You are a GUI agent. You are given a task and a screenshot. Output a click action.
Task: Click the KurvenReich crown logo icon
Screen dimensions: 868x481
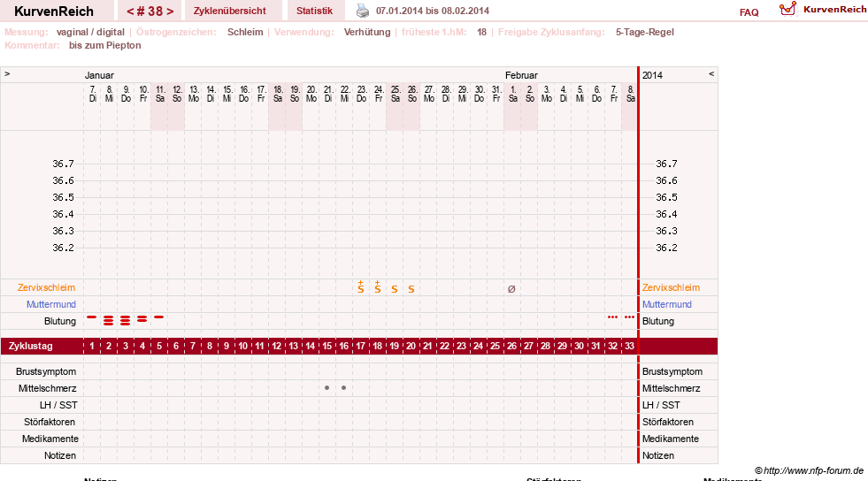tap(787, 9)
